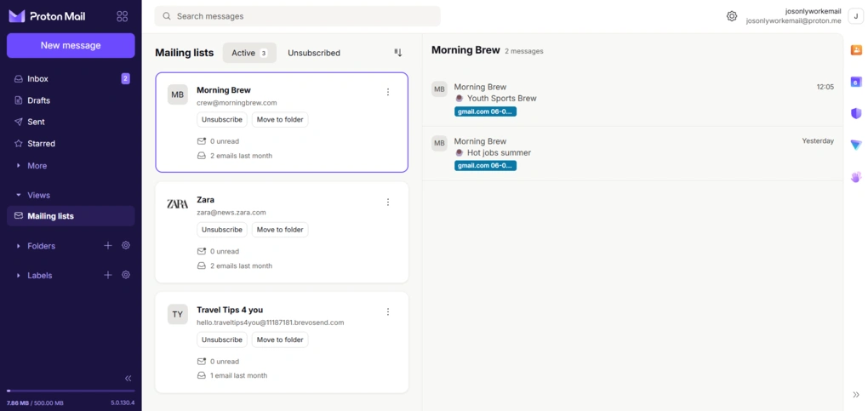
Task: Open the Hot jobs summer message
Action: pos(633,153)
